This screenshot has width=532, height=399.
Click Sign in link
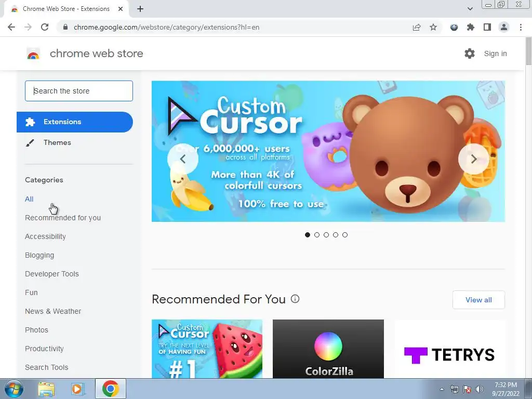pyautogui.click(x=495, y=54)
